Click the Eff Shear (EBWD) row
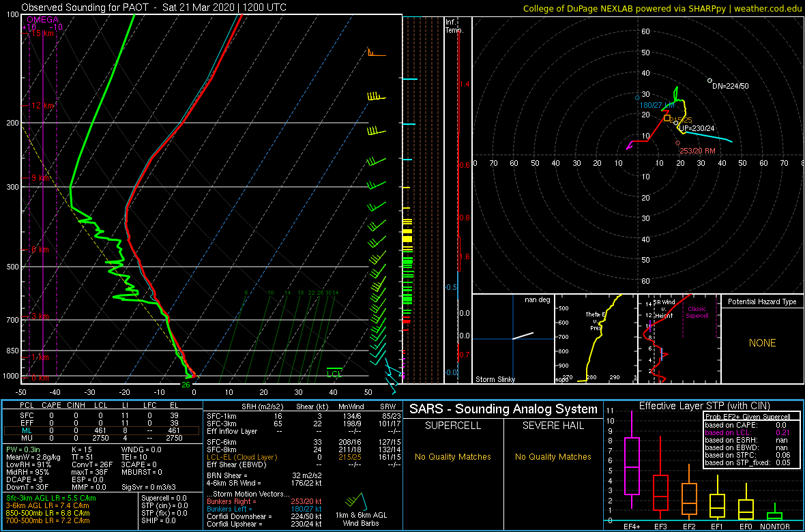This screenshot has width=805, height=532. pyautogui.click(x=304, y=464)
